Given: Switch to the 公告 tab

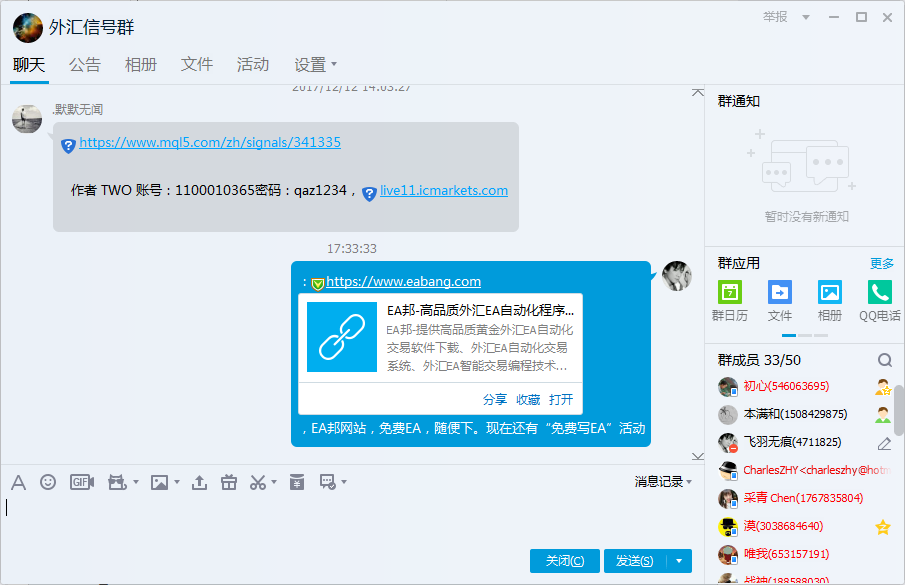Looking at the screenshot, I should (x=85, y=65).
